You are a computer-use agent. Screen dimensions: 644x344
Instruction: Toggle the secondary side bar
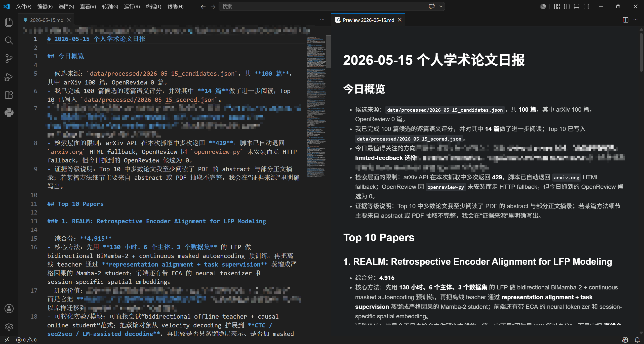[586, 7]
